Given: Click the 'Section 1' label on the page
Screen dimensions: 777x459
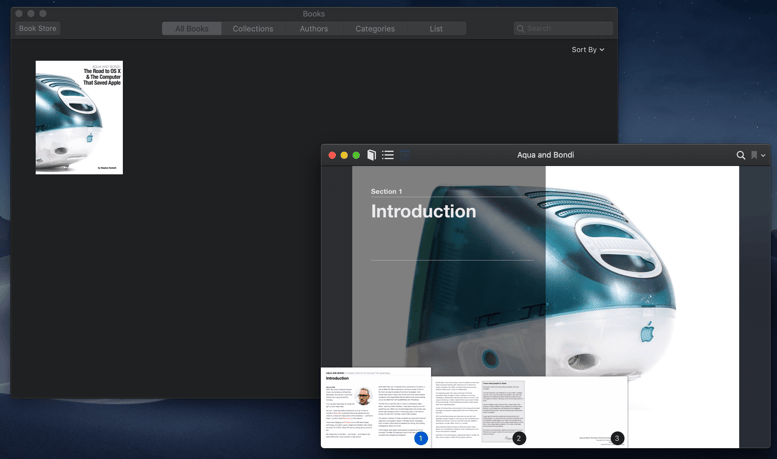Looking at the screenshot, I should [x=386, y=191].
